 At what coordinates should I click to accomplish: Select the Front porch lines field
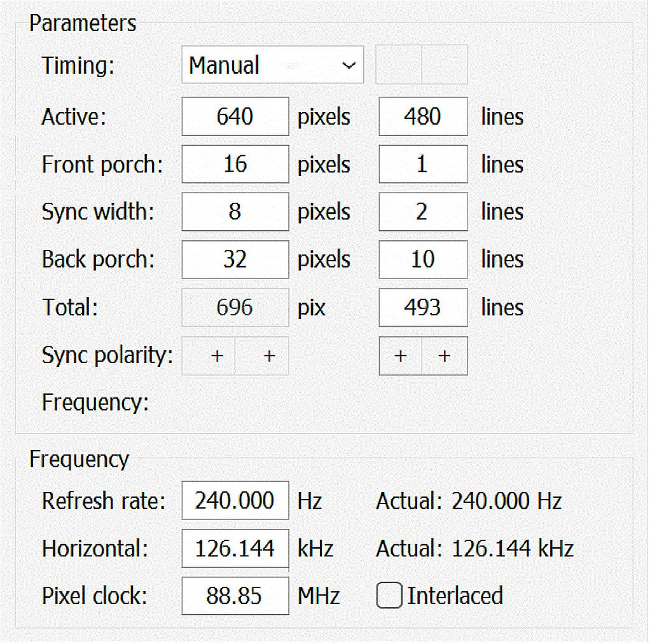coord(423,164)
